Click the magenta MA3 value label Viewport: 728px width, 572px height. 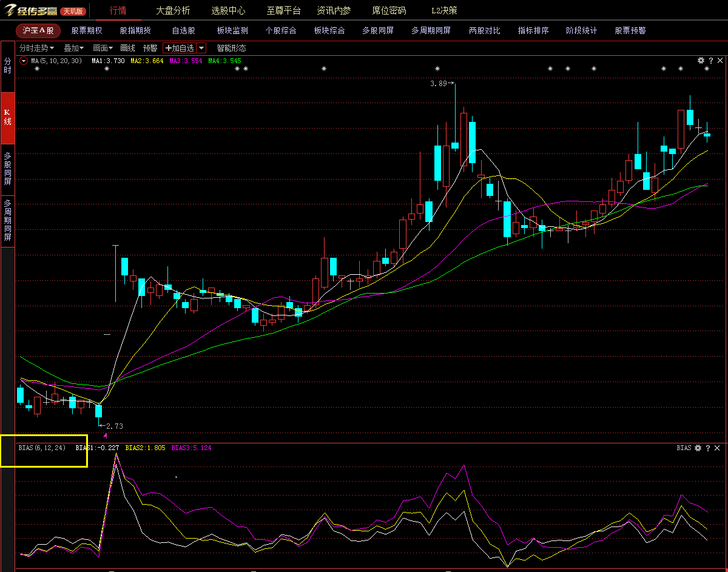(186, 61)
